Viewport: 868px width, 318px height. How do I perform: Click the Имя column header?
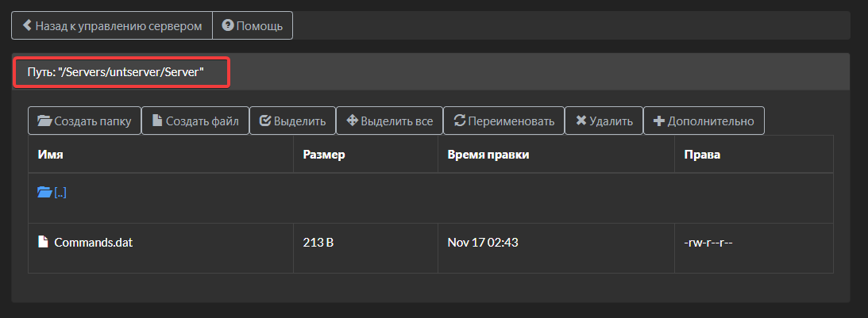(x=50, y=155)
